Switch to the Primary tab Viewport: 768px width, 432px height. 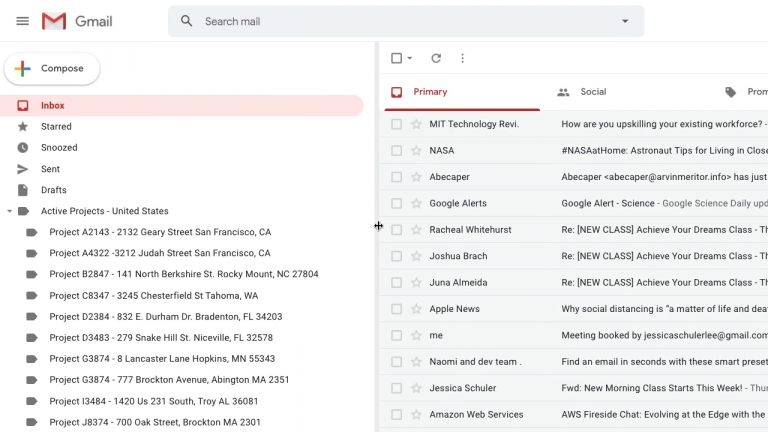(462, 92)
